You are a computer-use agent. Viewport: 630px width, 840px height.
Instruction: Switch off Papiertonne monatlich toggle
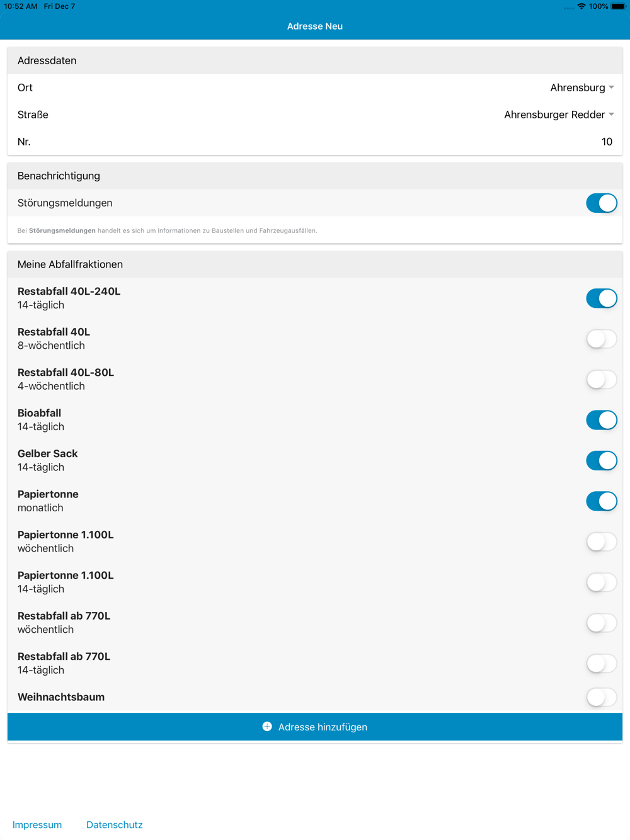602,501
